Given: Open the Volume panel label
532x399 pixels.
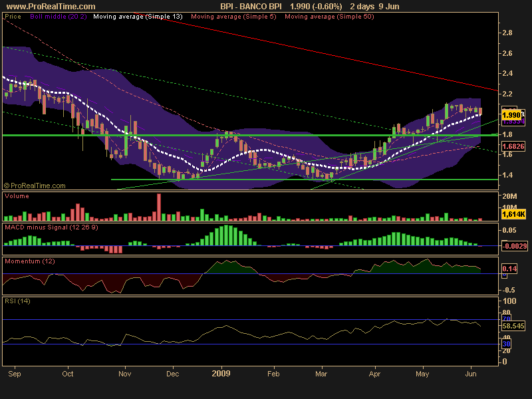Looking at the screenshot, I should (16, 196).
